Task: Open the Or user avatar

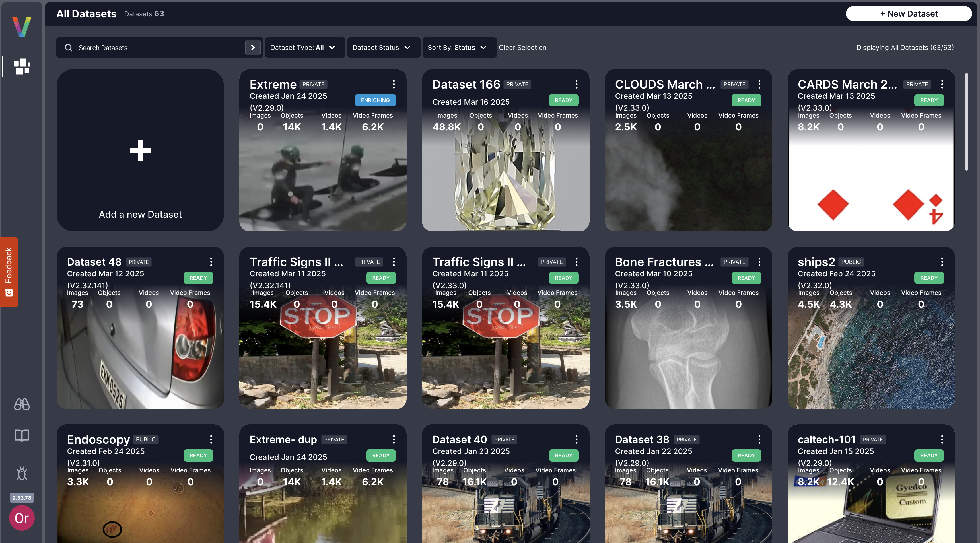Action: 22,517
